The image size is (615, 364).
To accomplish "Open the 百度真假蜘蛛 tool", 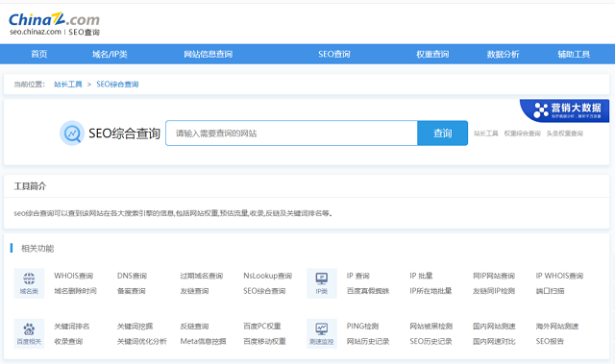I will (x=368, y=291).
